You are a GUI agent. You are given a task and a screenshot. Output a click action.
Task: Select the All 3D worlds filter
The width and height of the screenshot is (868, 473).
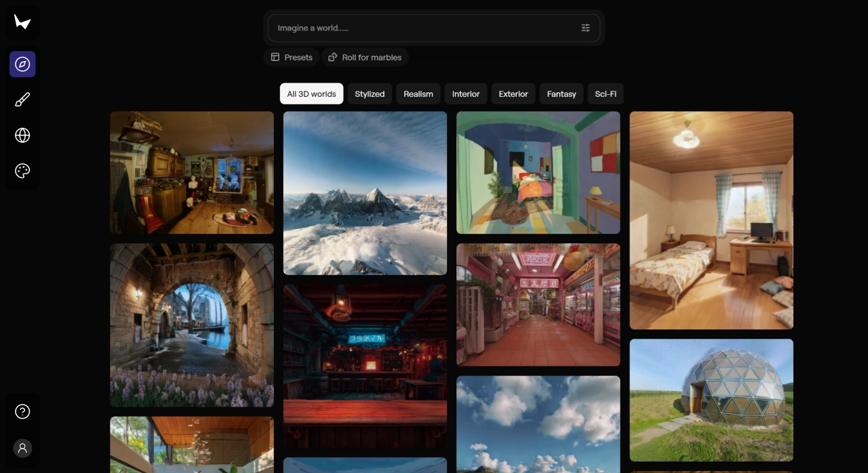coord(311,94)
